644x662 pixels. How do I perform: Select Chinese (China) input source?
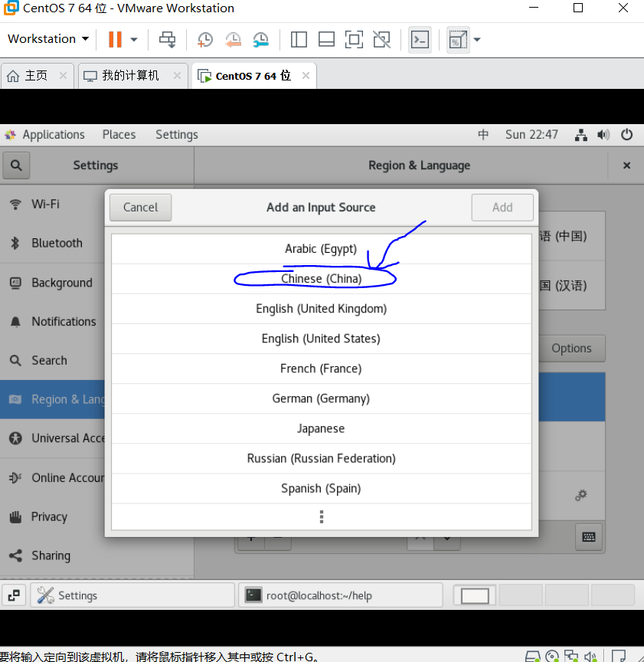point(321,279)
